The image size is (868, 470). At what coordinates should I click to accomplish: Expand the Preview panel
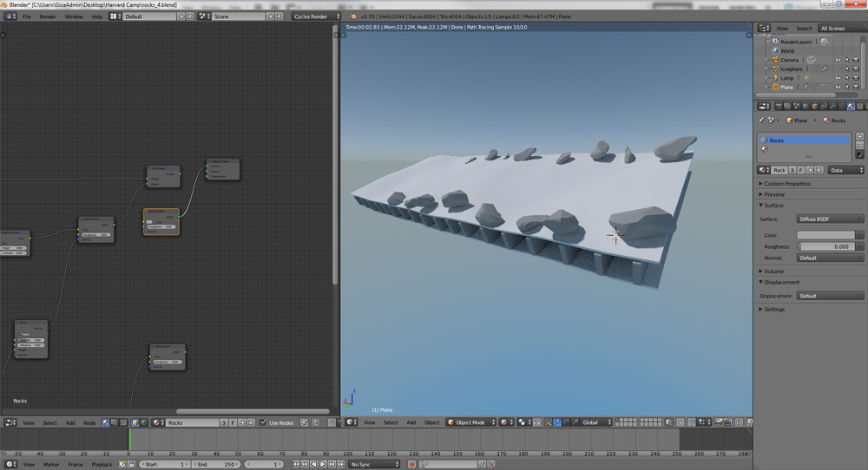pos(774,194)
